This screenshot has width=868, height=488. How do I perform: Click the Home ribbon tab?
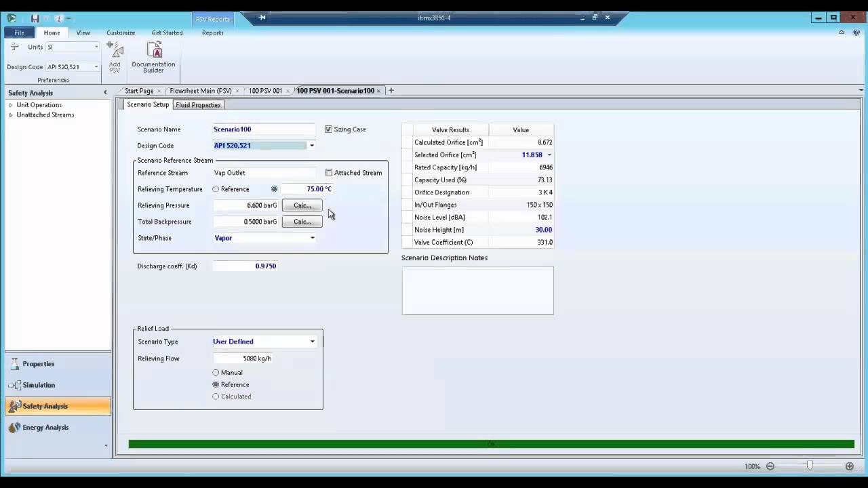52,33
